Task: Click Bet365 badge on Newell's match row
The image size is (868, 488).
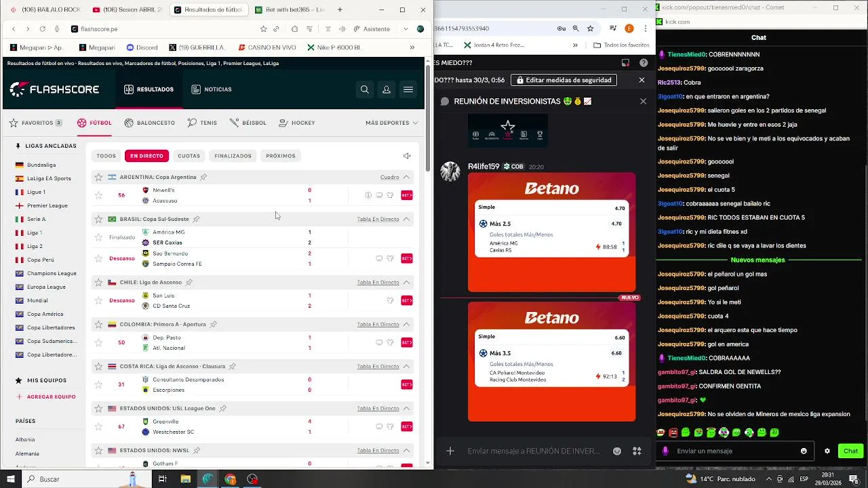Action: tap(407, 195)
